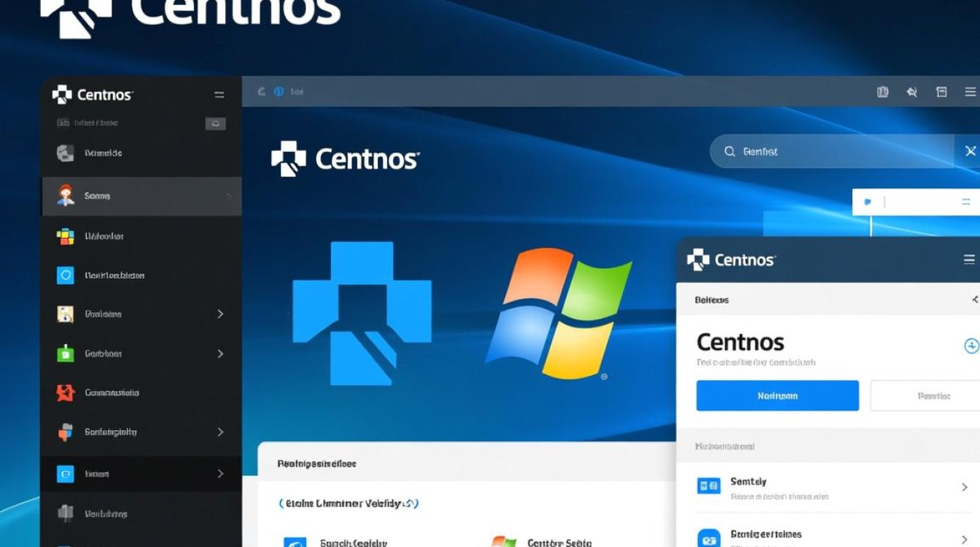Select the orange and blue icon in the sidebar

66,432
